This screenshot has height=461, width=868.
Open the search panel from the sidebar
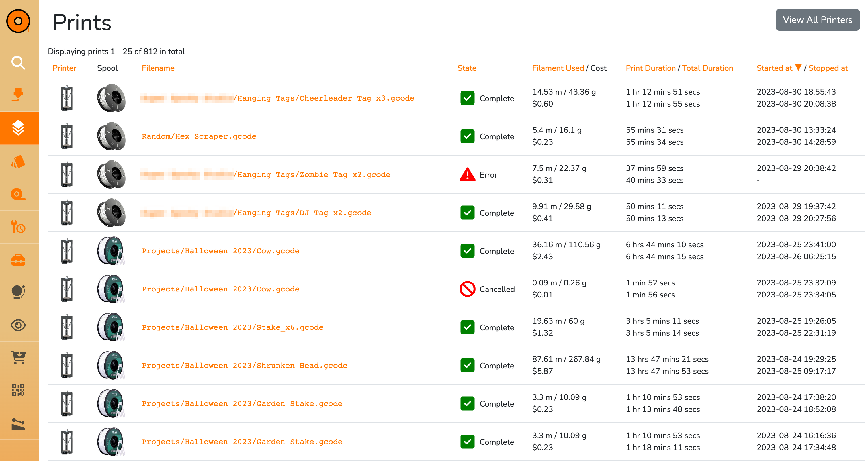[18, 63]
